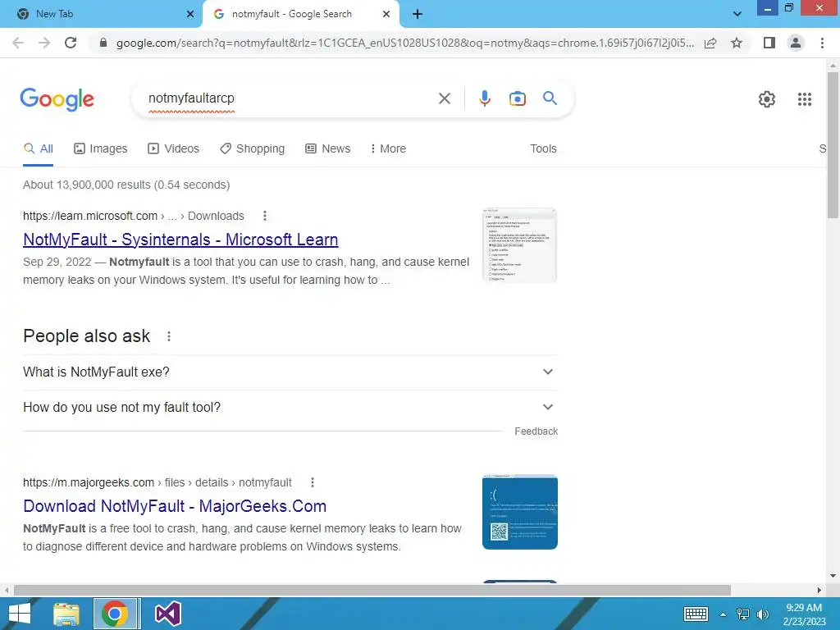Open search Tools
The width and height of the screenshot is (840, 630).
coord(543,149)
